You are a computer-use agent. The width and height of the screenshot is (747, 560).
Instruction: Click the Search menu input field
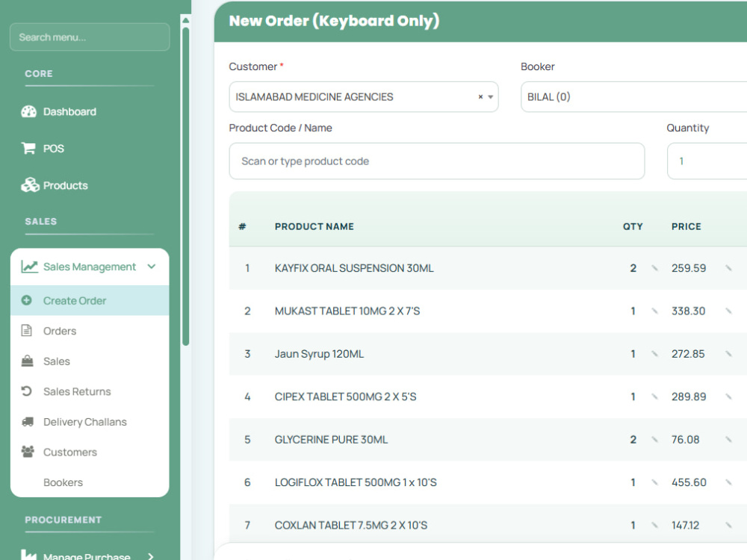tap(90, 37)
